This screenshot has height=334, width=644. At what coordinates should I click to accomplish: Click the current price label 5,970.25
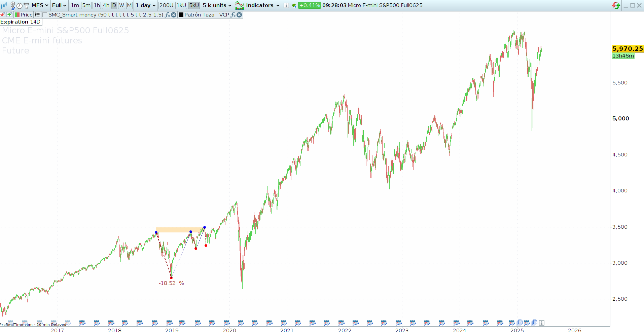coord(628,49)
